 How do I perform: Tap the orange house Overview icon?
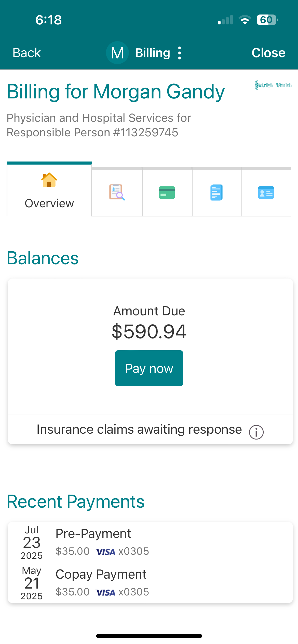[x=49, y=180]
